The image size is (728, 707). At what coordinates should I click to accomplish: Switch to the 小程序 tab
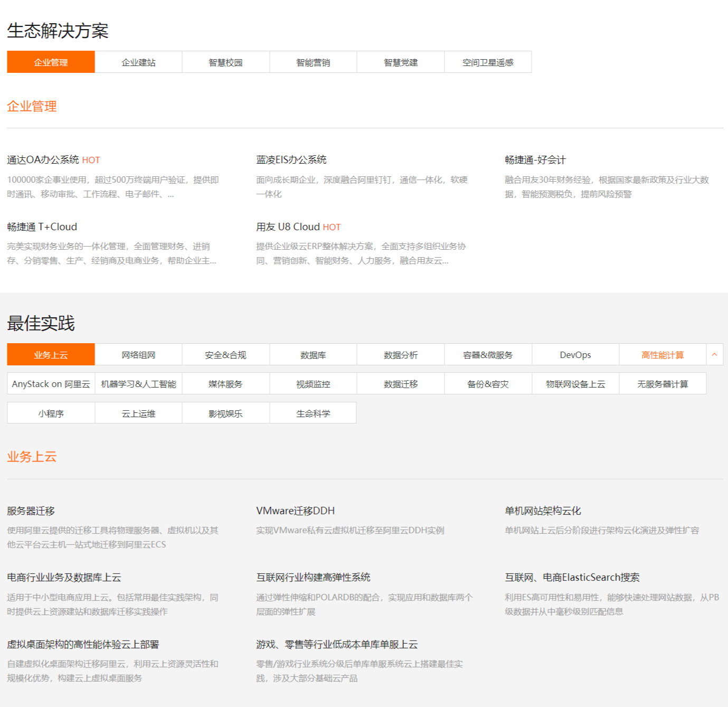coord(51,413)
